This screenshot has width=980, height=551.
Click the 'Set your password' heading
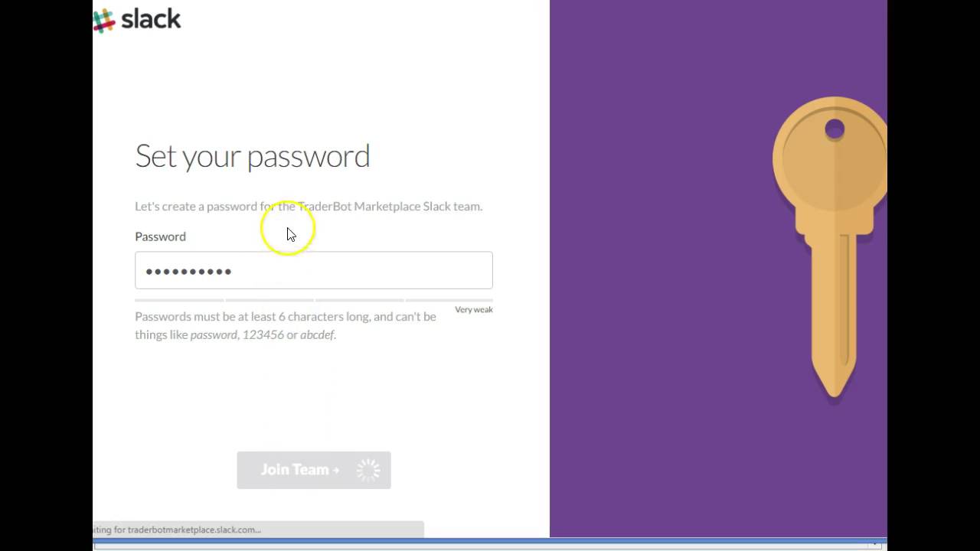pos(253,156)
